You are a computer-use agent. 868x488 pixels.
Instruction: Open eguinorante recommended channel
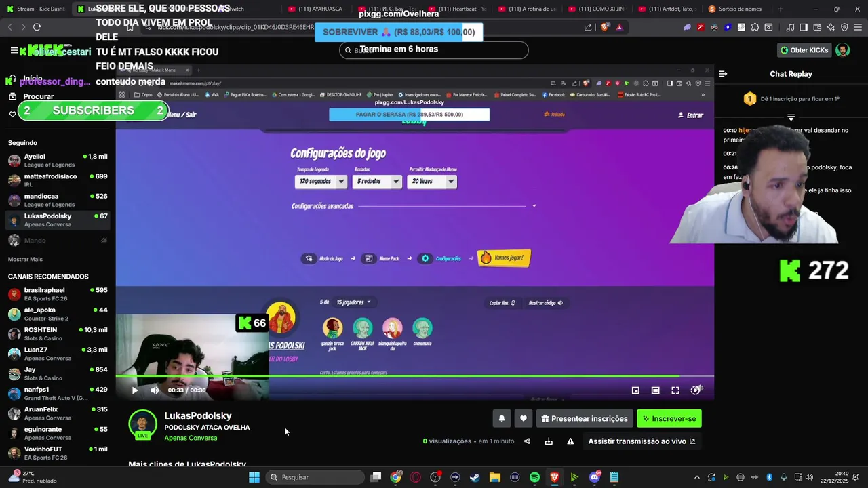coord(58,433)
